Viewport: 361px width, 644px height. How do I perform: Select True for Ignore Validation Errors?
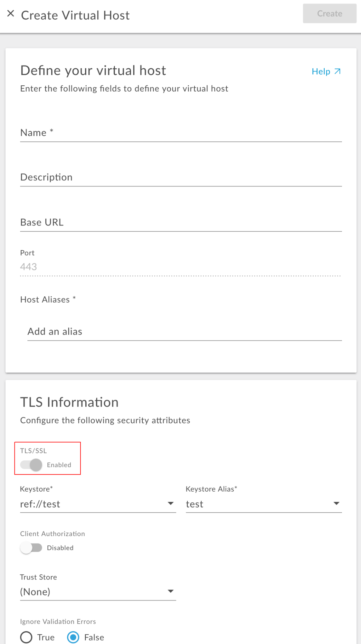(26, 637)
